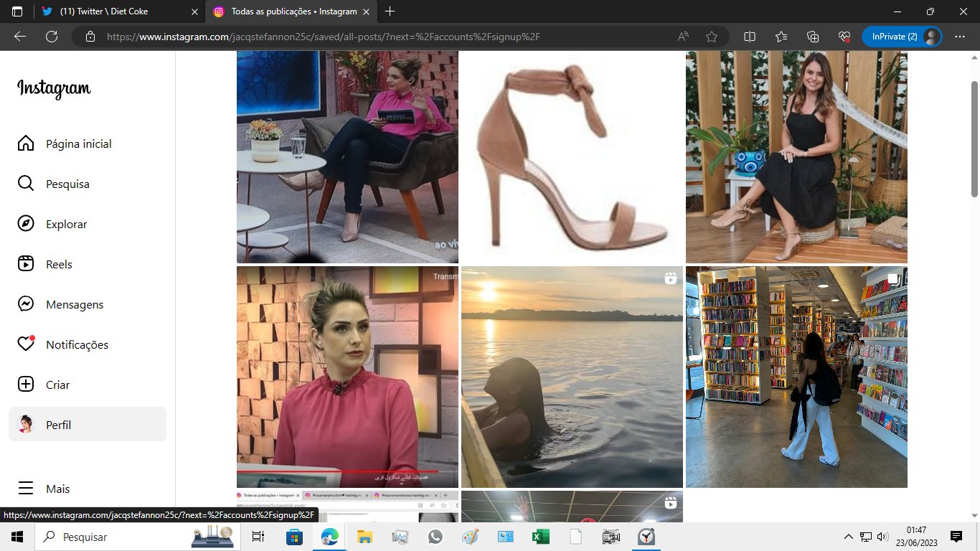Open Pesquisa in the sidebar
The height and width of the screenshot is (551, 980).
tap(88, 184)
